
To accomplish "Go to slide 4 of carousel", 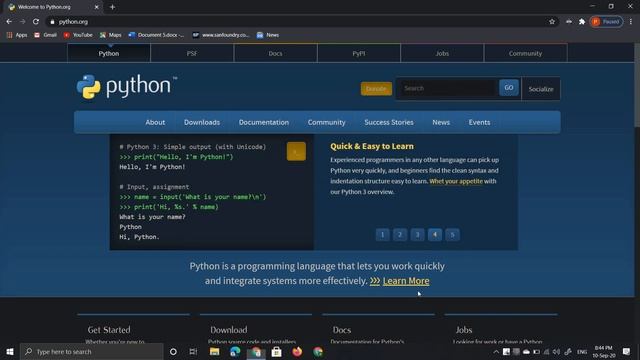I will [x=435, y=235].
